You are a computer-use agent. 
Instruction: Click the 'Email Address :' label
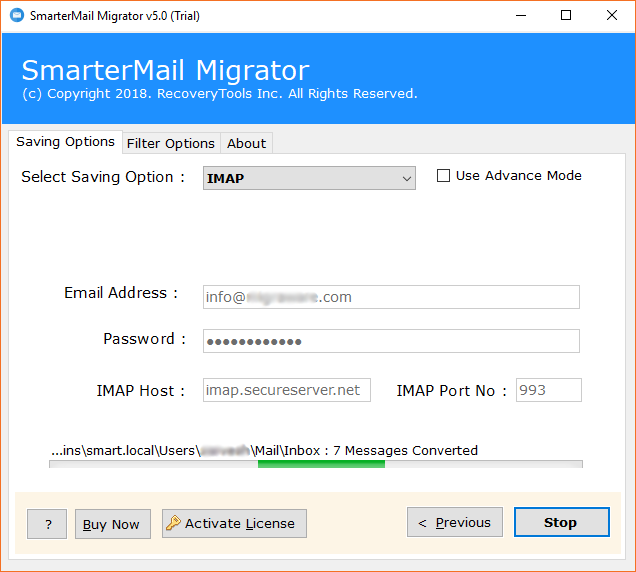pos(121,293)
